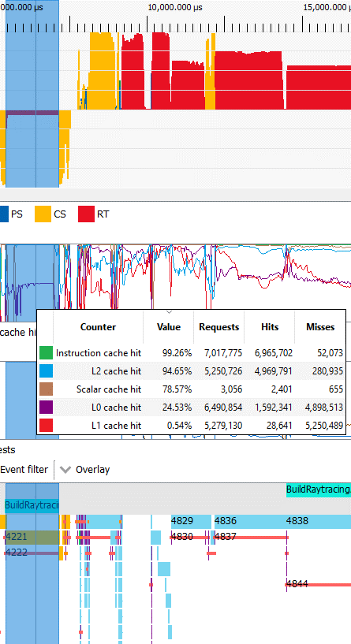Click the 10,000.000 µs ruler label
351x644 pixels.
(x=175, y=7)
